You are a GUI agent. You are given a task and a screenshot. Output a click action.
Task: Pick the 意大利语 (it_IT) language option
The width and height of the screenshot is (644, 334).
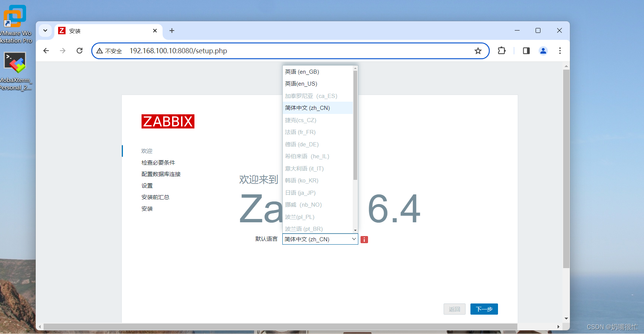coord(318,169)
